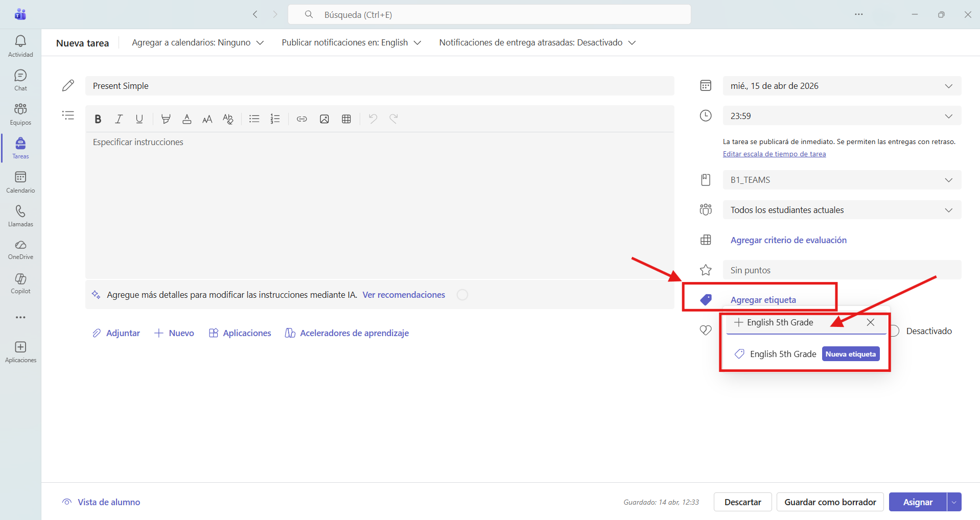Screen dimensions: 980x520
Task: Expand Publicar notificaciones en dropdown
Action: [x=351, y=42]
